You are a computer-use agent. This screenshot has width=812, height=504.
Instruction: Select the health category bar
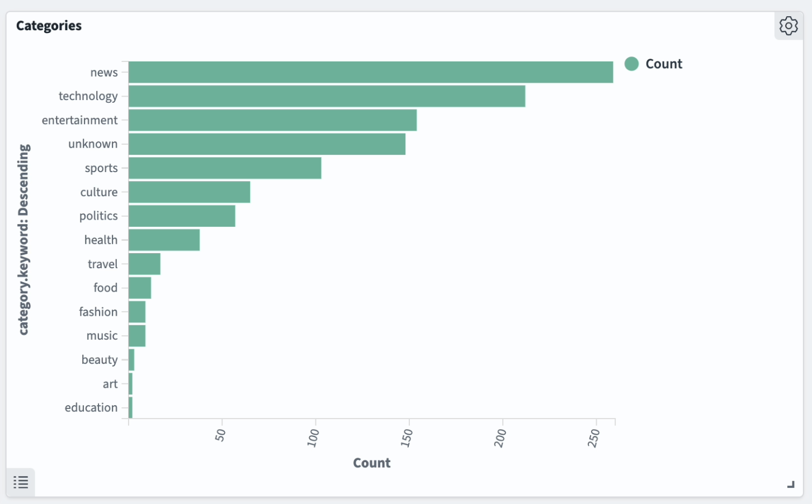164,240
